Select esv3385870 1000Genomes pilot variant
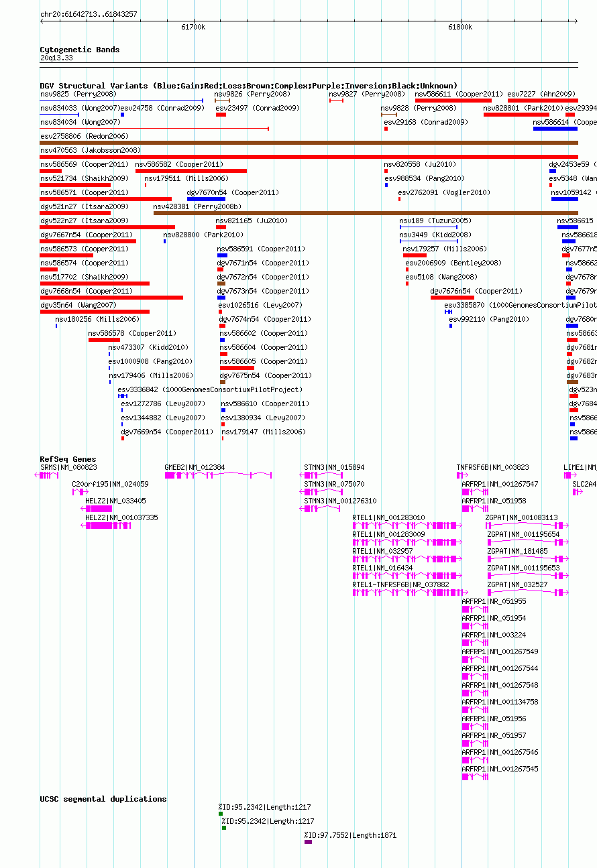The image size is (597, 868). 448,312
